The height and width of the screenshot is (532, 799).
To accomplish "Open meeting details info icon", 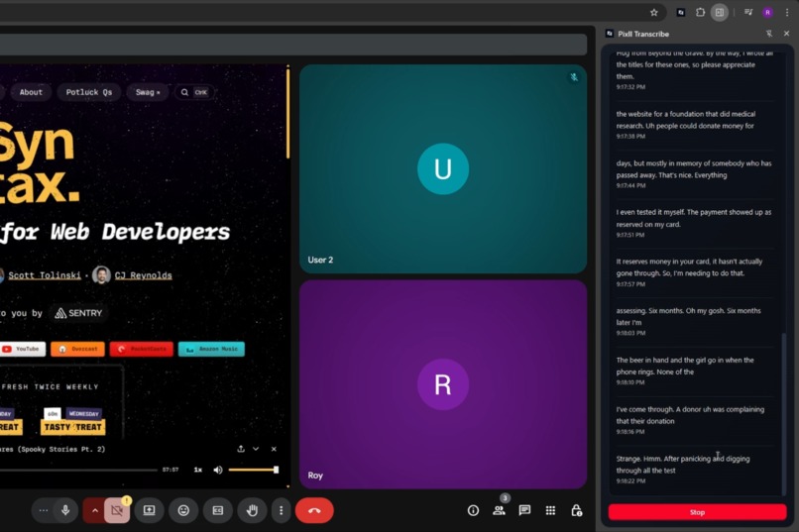I will [473, 510].
